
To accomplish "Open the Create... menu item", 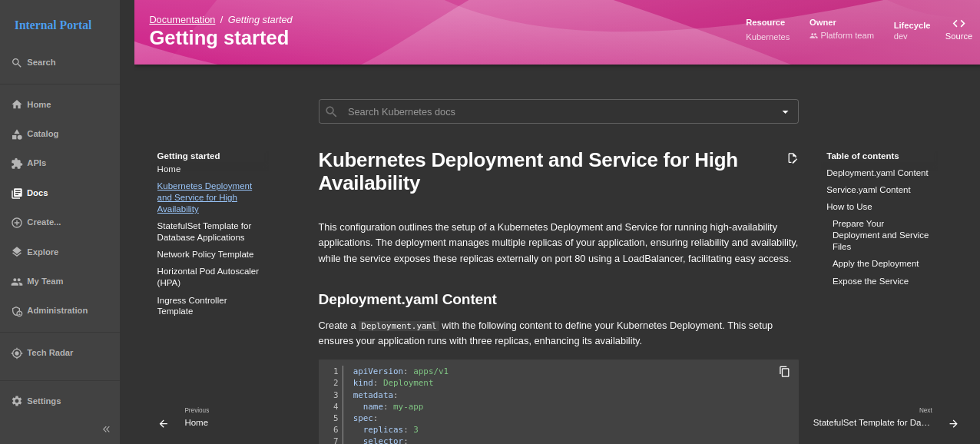I will (43, 223).
